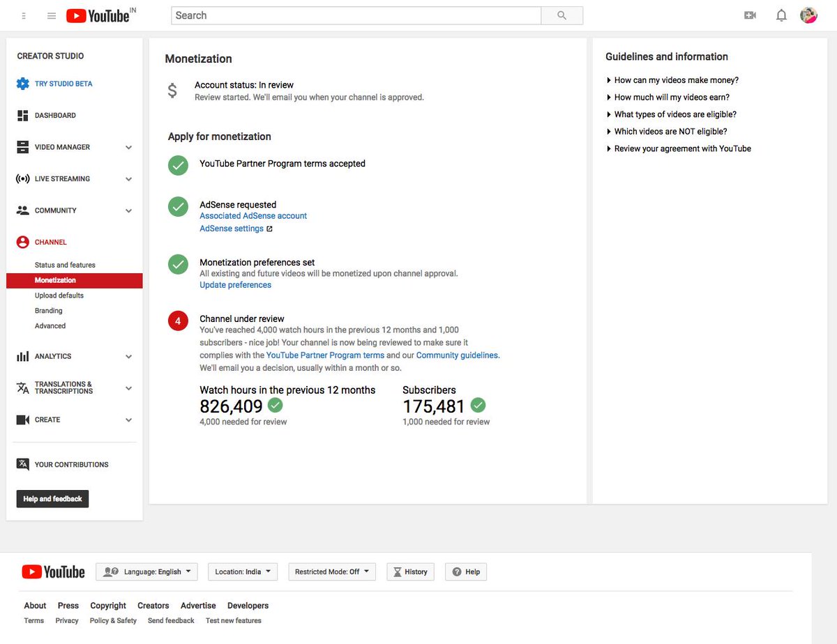Click the red step 4 circle
Image resolution: width=837 pixels, height=644 pixels.
pyautogui.click(x=179, y=321)
